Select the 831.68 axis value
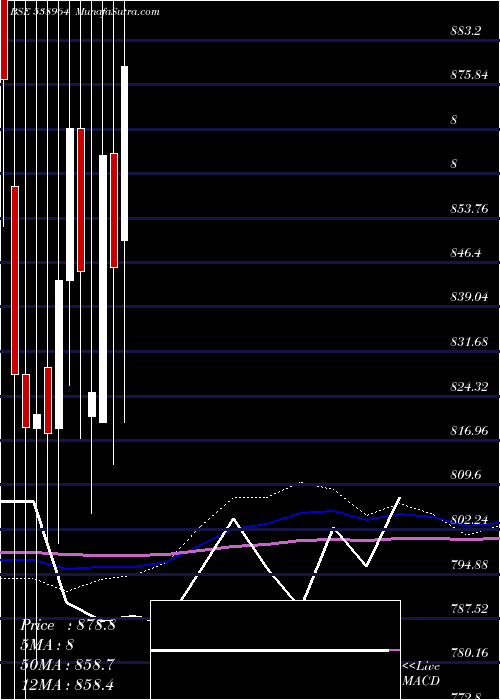500x700 pixels. 469,342
